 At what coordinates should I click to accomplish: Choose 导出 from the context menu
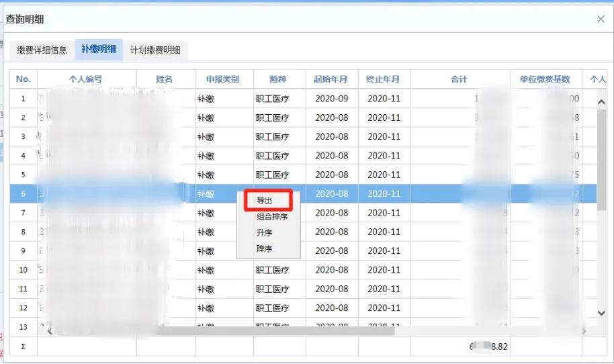pyautogui.click(x=268, y=201)
